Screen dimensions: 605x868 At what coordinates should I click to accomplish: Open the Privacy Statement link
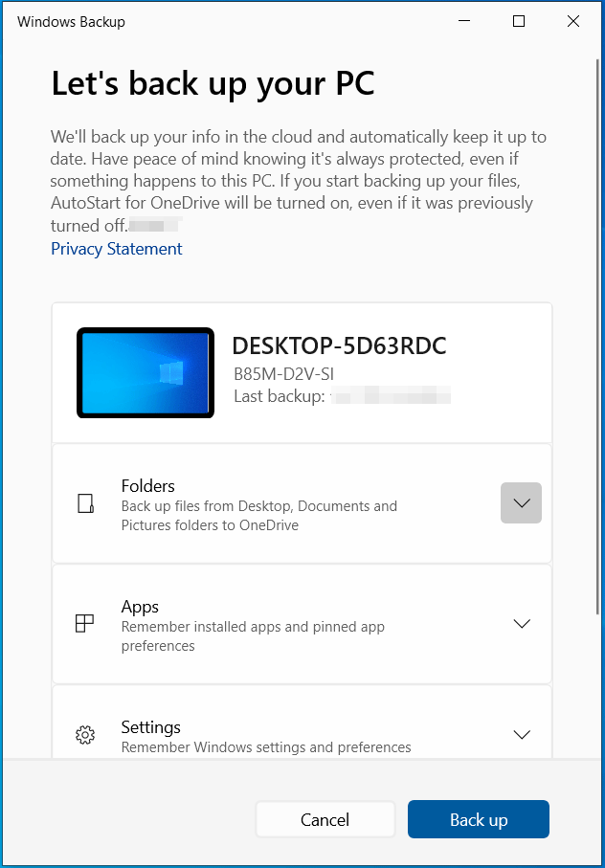pyautogui.click(x=116, y=249)
